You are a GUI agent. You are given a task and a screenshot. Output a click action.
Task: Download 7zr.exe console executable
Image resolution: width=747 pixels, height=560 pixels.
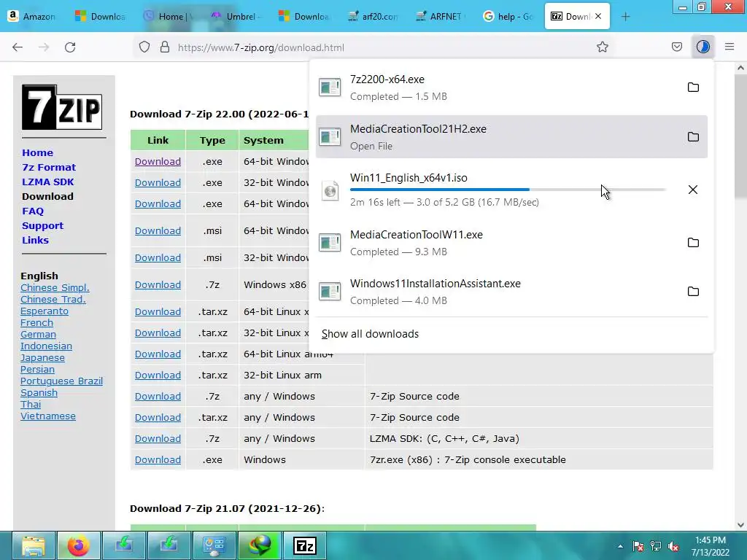coord(158,460)
